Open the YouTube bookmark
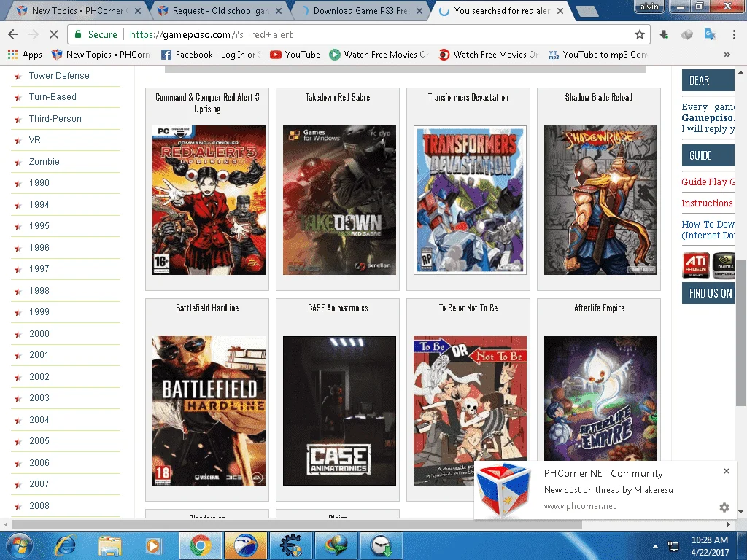This screenshot has height=560, width=747. coord(295,55)
